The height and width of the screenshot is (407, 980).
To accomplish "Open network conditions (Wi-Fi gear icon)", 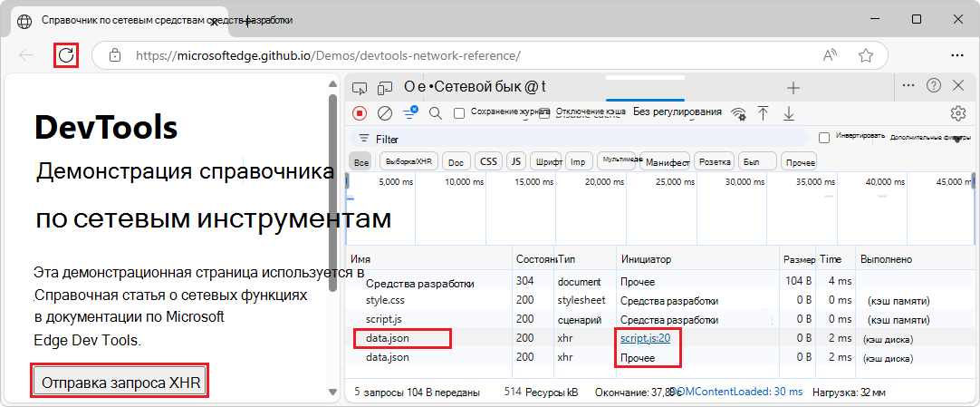I will tap(739, 113).
